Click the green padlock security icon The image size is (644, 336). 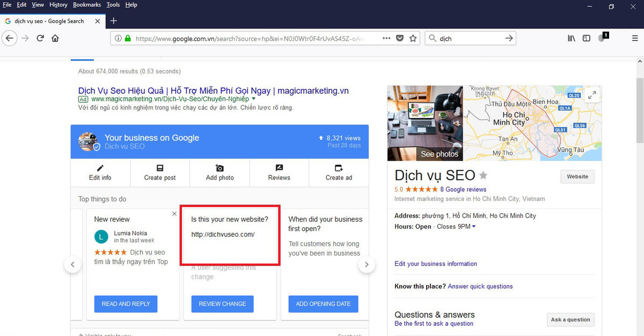pos(127,39)
